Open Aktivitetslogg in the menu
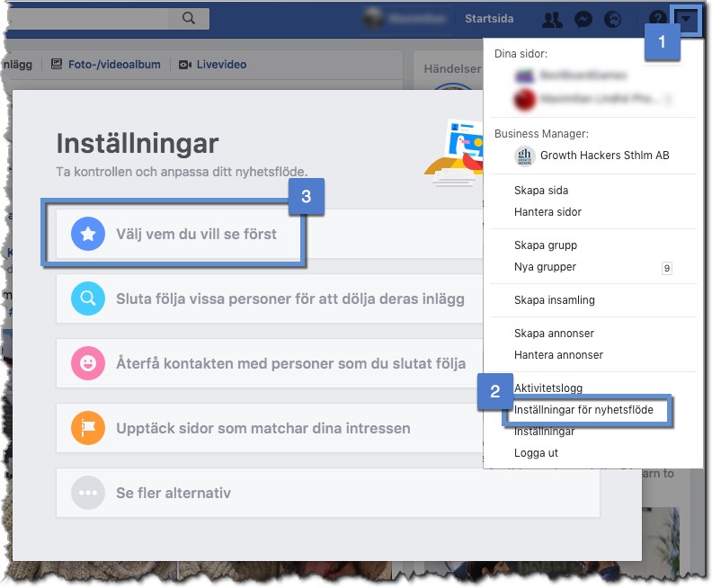This screenshot has height=588, width=712. 548,388
